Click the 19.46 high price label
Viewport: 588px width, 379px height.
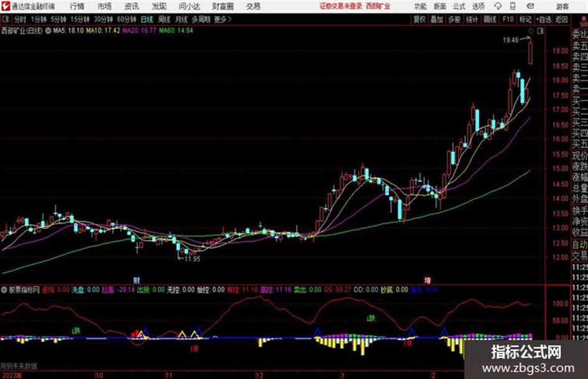(511, 40)
